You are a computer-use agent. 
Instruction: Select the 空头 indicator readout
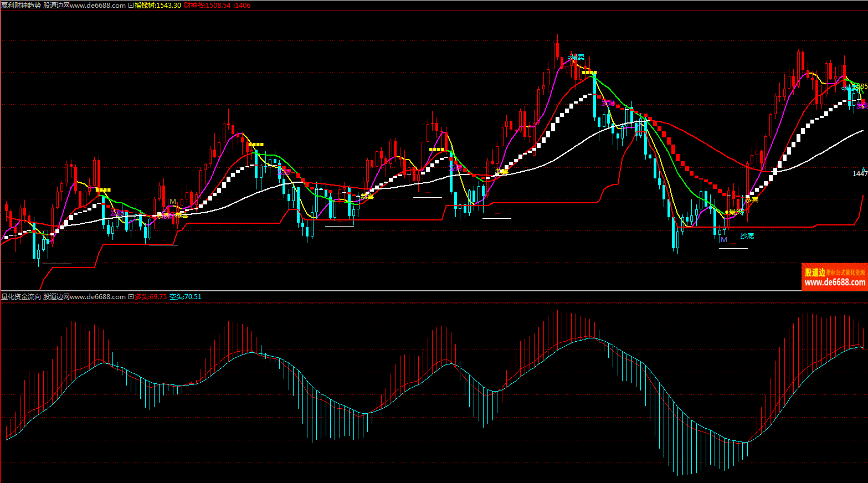pos(186,297)
